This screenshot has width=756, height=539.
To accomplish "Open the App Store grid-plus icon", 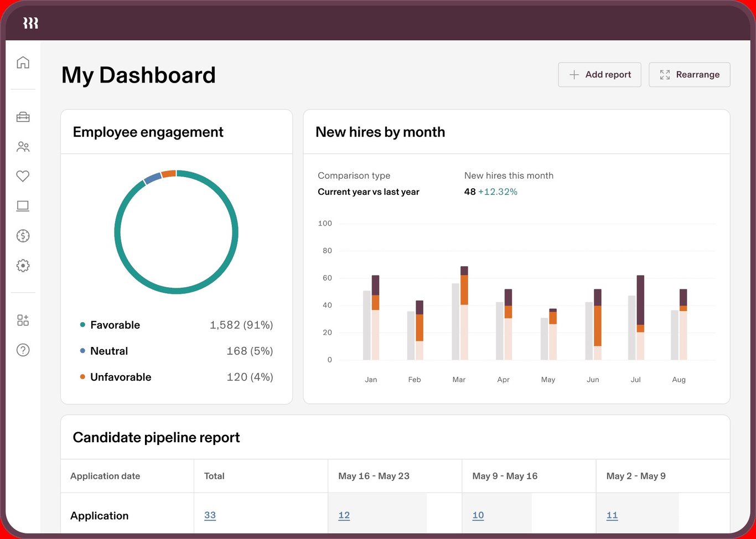I will (23, 320).
